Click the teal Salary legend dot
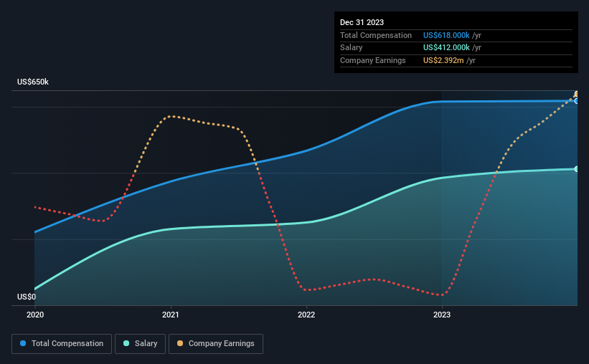 [x=126, y=343]
